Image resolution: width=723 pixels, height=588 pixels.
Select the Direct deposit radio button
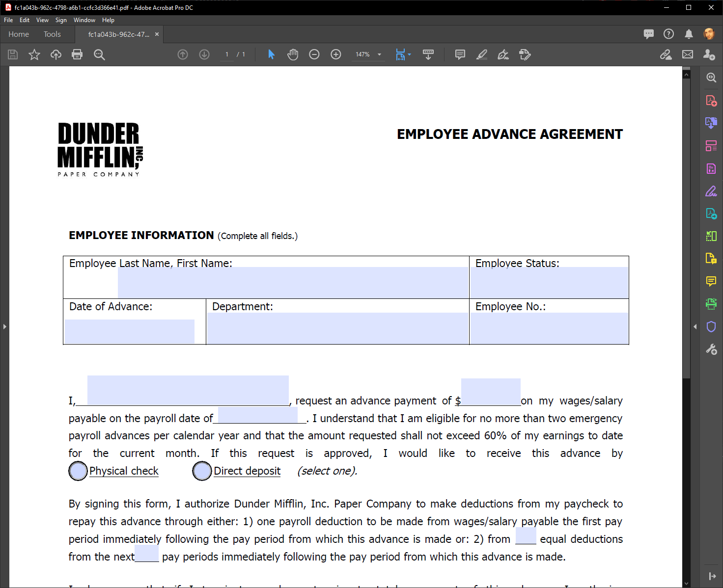point(202,471)
